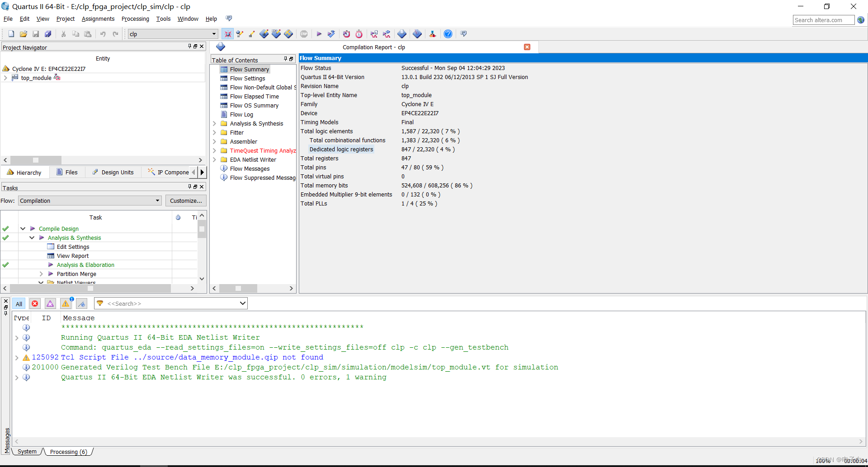Create a new file from the toolbar
This screenshot has width=868, height=467.
tap(11, 34)
